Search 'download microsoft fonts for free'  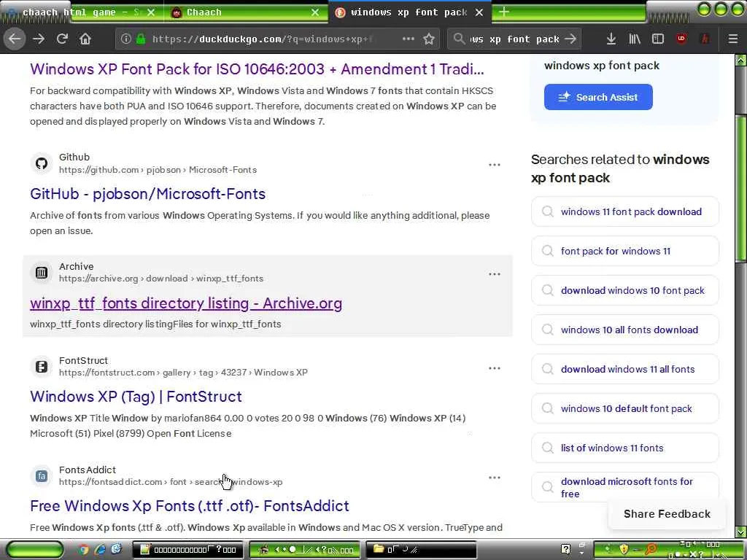point(624,487)
